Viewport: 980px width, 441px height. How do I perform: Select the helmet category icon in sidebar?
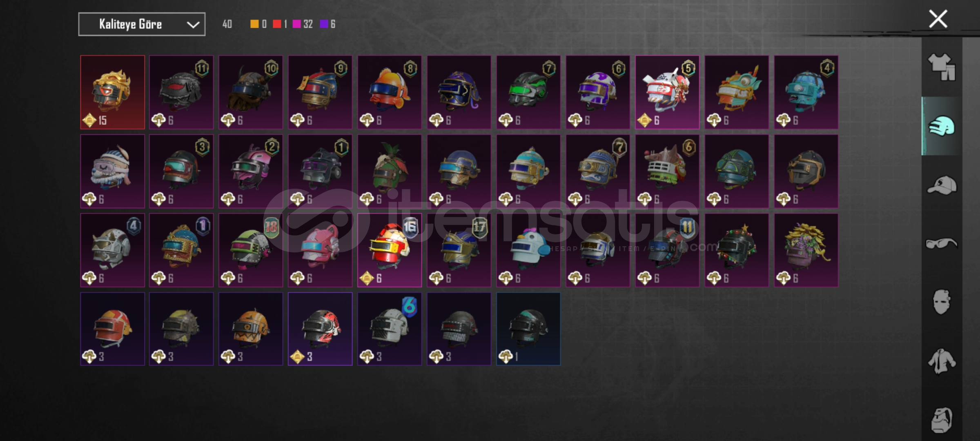942,126
